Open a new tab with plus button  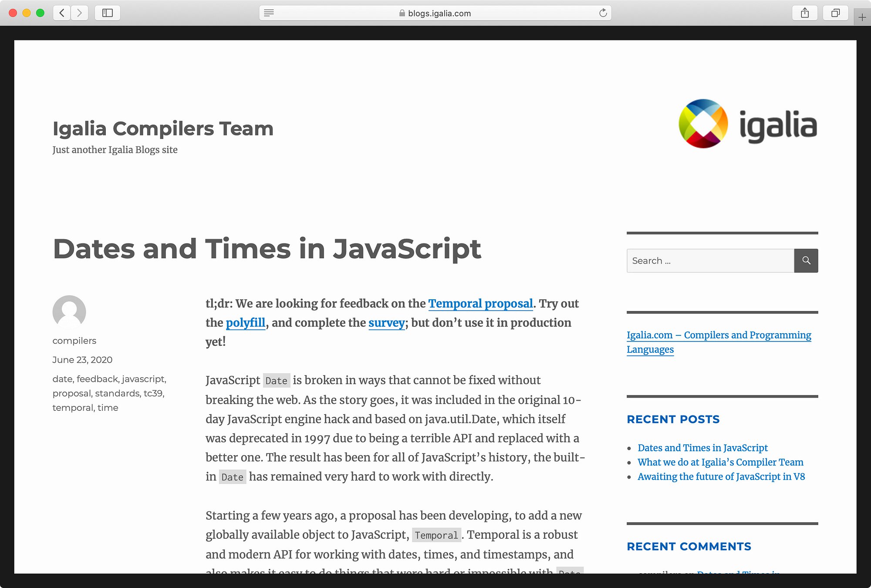click(x=862, y=17)
